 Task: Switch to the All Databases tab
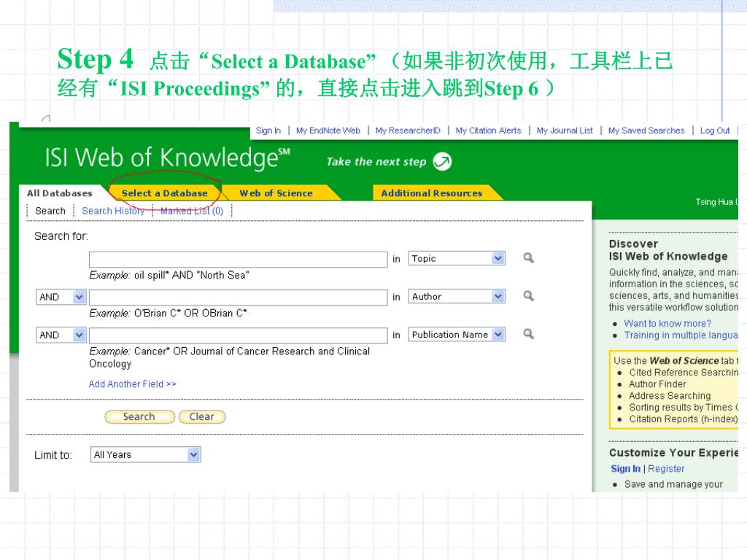[60, 192]
